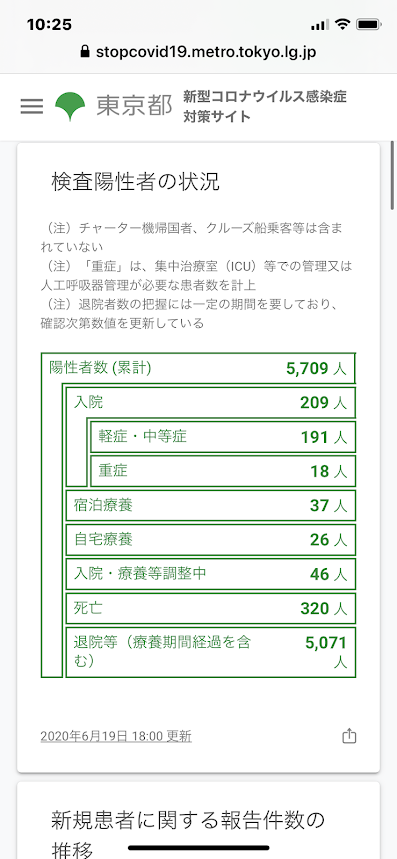The width and height of the screenshot is (397, 859).
Task: Tap the cellular signal bars icon
Action: click(x=319, y=25)
